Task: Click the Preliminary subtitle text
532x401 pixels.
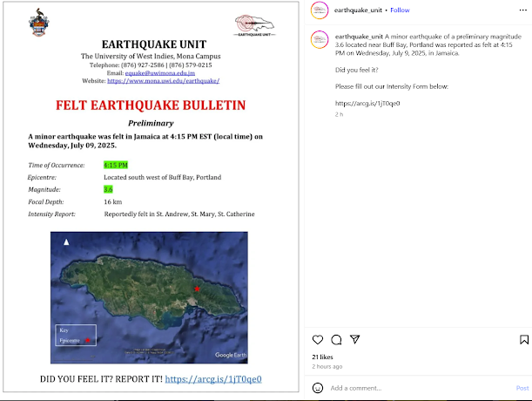Action: point(151,123)
